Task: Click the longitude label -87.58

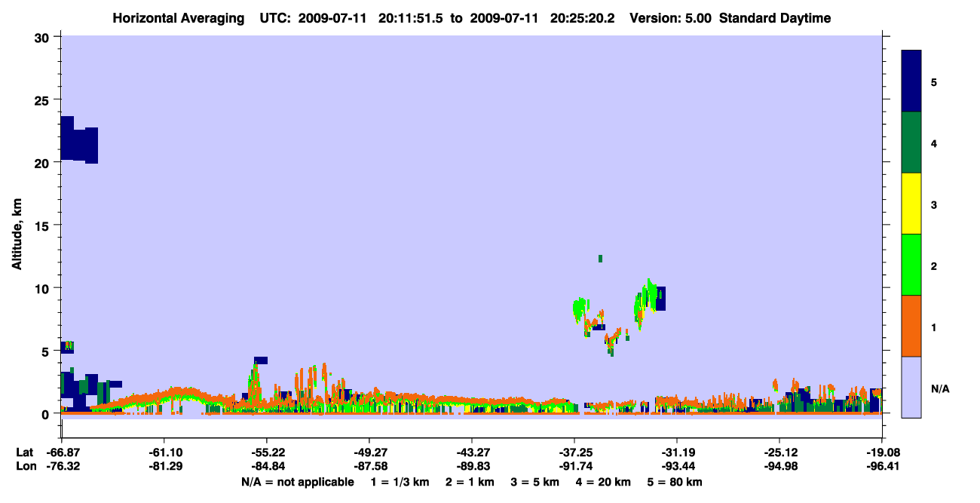Action: point(369,467)
